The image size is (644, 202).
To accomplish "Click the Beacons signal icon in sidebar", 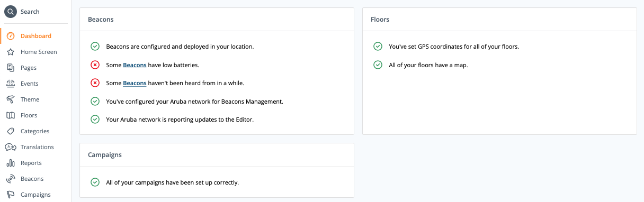I will tap(11, 179).
